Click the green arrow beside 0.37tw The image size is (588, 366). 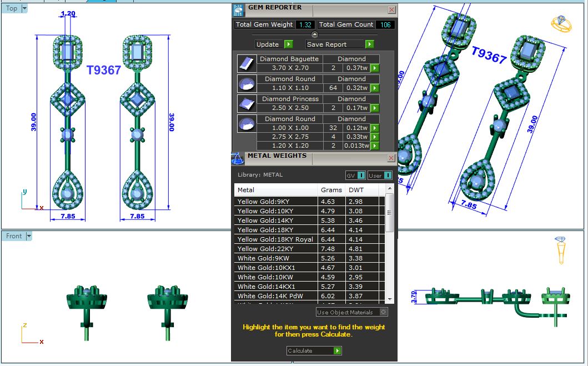[x=375, y=68]
